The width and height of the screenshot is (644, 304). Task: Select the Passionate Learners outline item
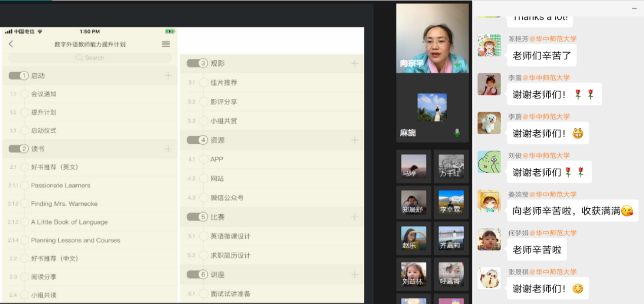coord(61,185)
